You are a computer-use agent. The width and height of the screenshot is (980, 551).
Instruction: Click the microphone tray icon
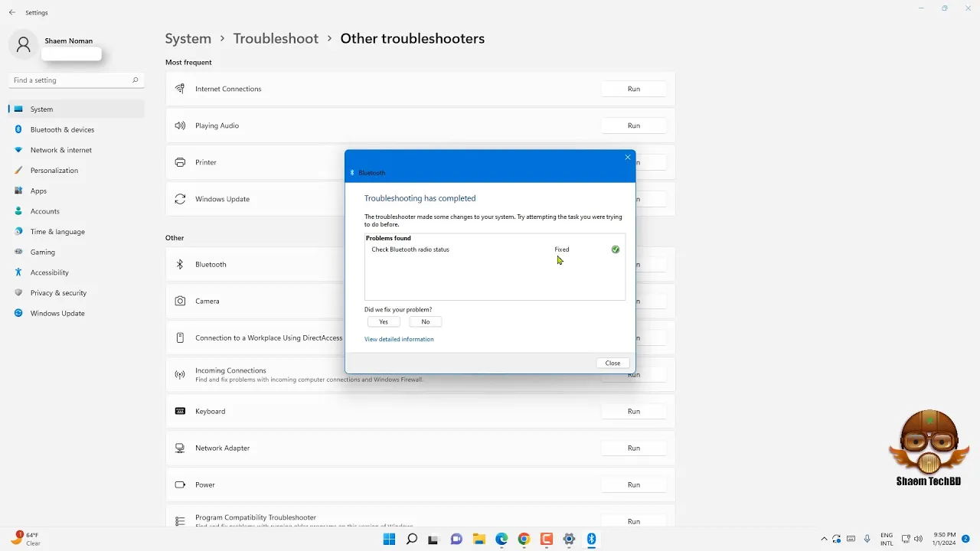867,539
